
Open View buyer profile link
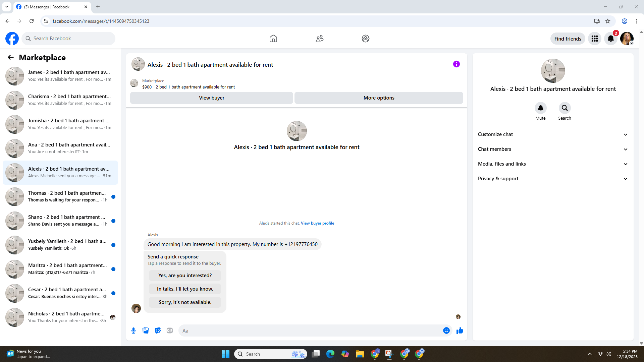(x=317, y=223)
